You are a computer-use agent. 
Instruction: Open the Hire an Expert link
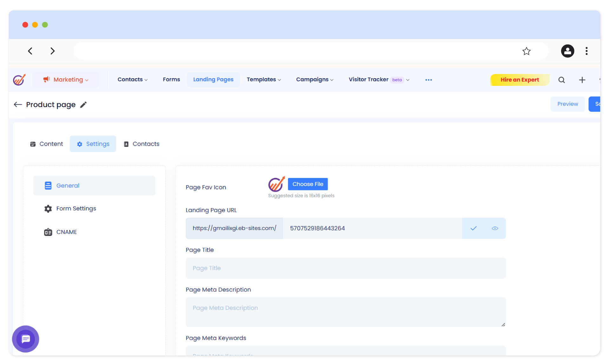519,80
